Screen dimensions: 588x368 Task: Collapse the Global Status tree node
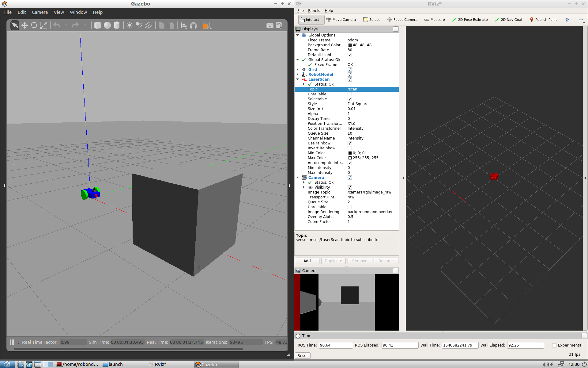coord(298,60)
